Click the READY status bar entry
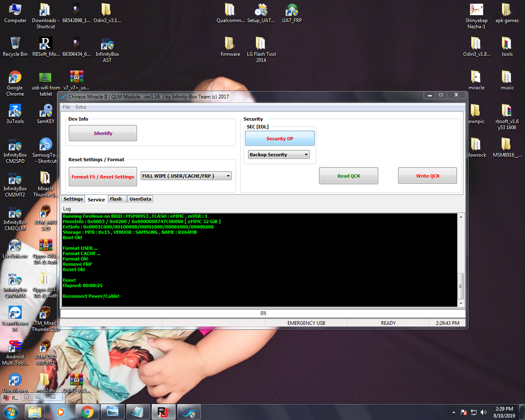This screenshot has width=525, height=420. click(x=388, y=323)
